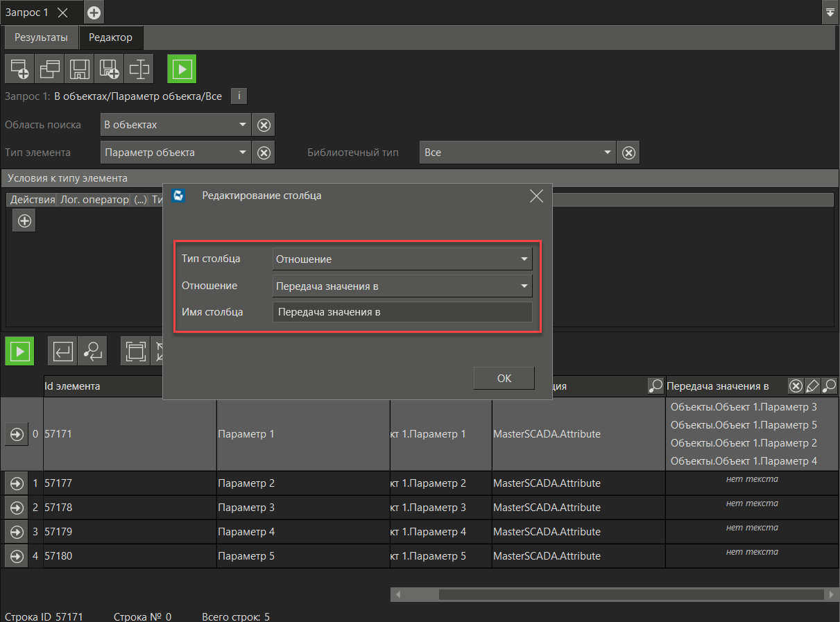Click the save query floppy disk icon
Screen dimensions: 840x622
79,69
